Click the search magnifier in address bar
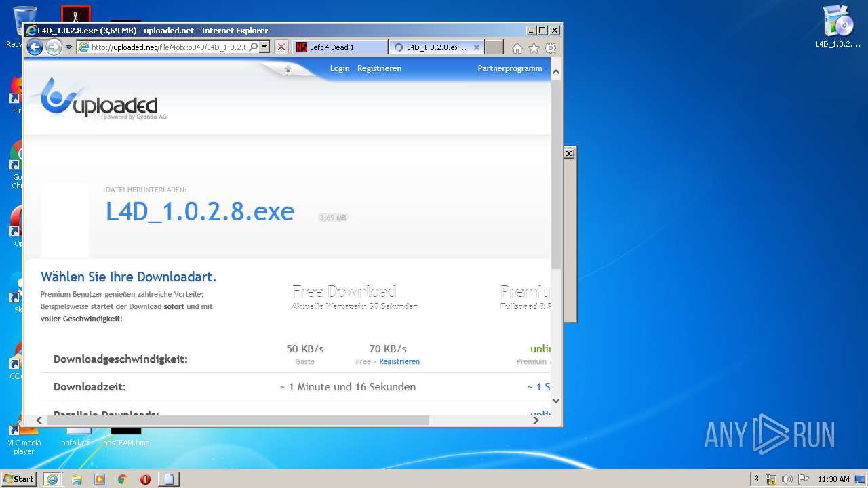This screenshot has height=488, width=868. (x=254, y=47)
